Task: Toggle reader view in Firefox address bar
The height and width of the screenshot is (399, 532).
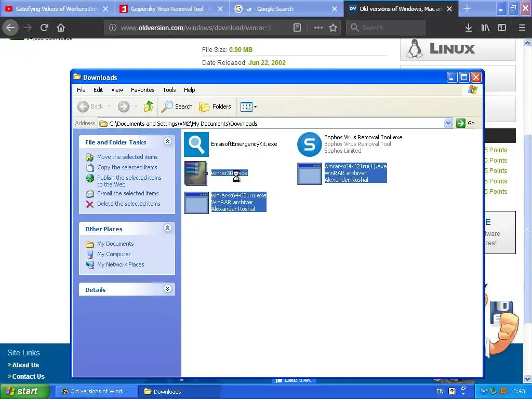Action: 297,28
